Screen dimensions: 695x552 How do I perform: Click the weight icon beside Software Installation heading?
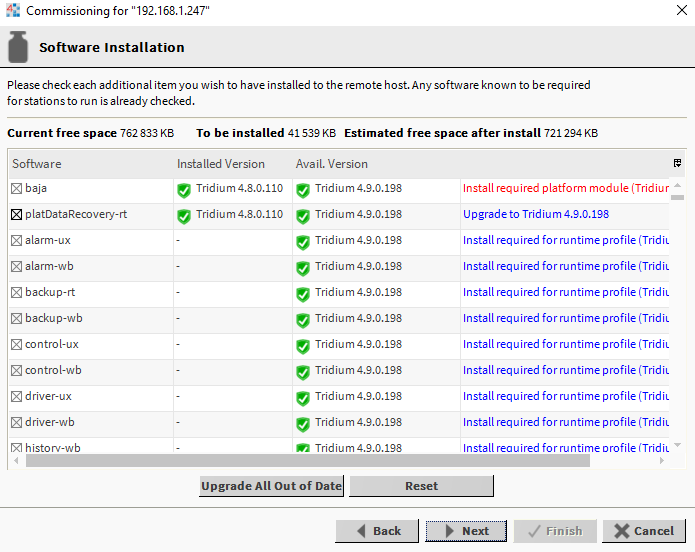point(18,47)
